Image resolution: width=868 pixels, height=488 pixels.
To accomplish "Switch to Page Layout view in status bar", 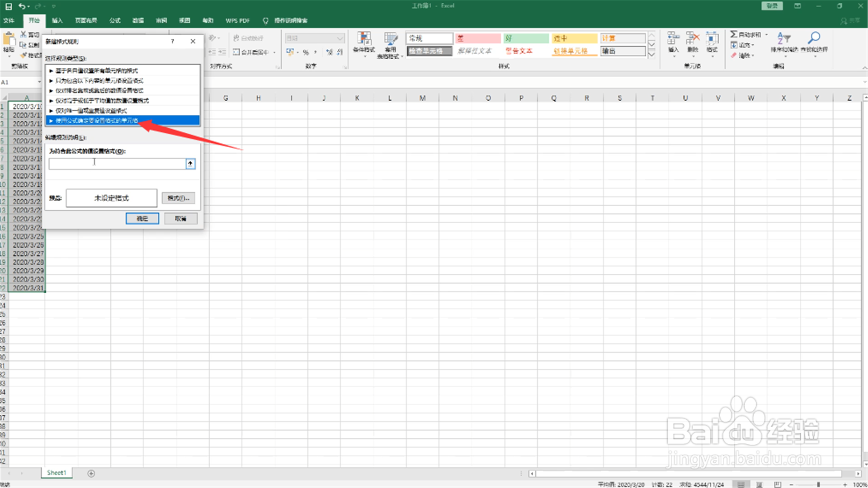I will [759, 484].
